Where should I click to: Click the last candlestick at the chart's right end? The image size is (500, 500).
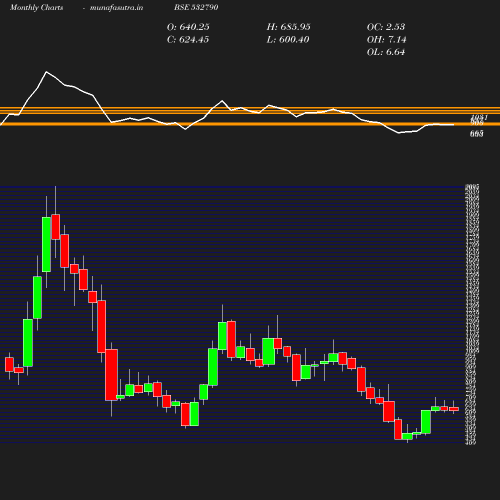pos(454,408)
